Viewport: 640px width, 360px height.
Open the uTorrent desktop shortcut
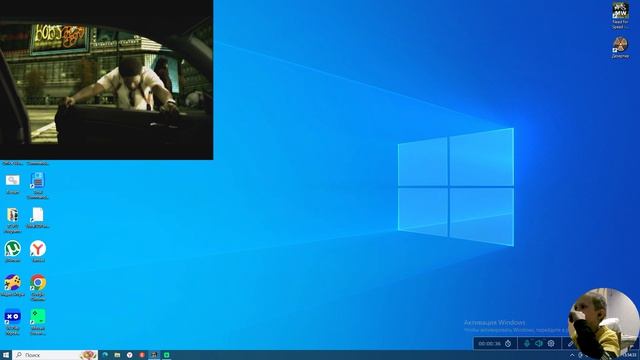point(13,249)
